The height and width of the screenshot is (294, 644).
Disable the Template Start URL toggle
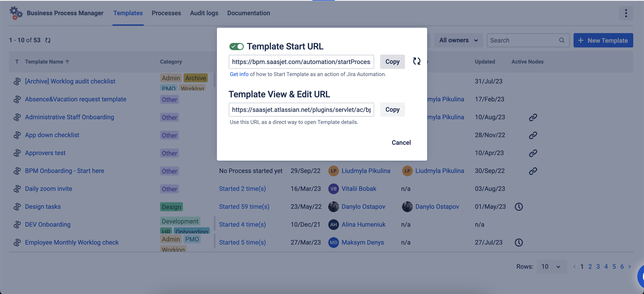(x=236, y=47)
